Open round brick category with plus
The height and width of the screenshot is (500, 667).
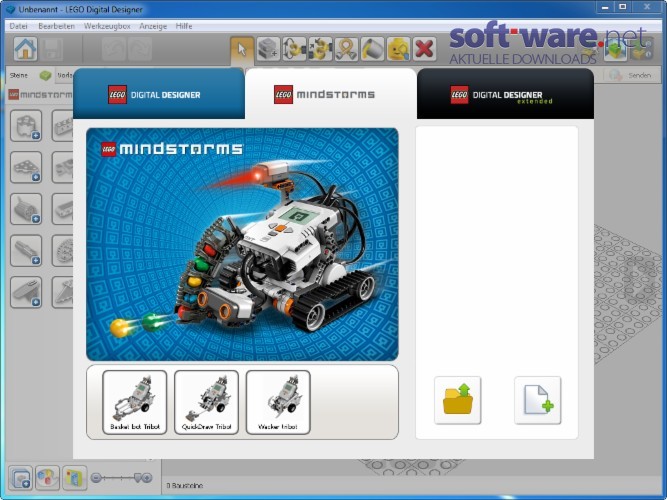[x=26, y=126]
